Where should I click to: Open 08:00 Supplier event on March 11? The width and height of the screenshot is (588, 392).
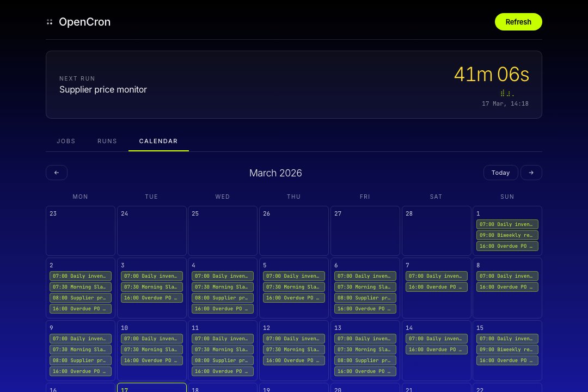coord(223,360)
